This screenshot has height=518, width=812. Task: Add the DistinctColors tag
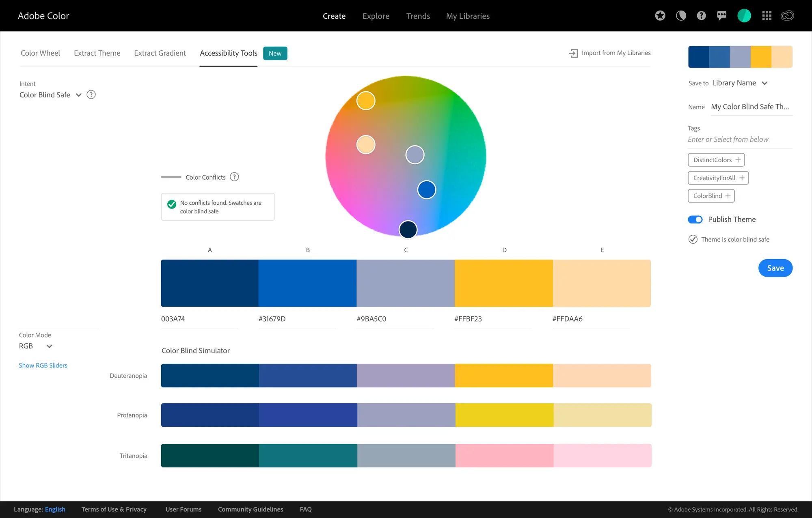(x=716, y=160)
